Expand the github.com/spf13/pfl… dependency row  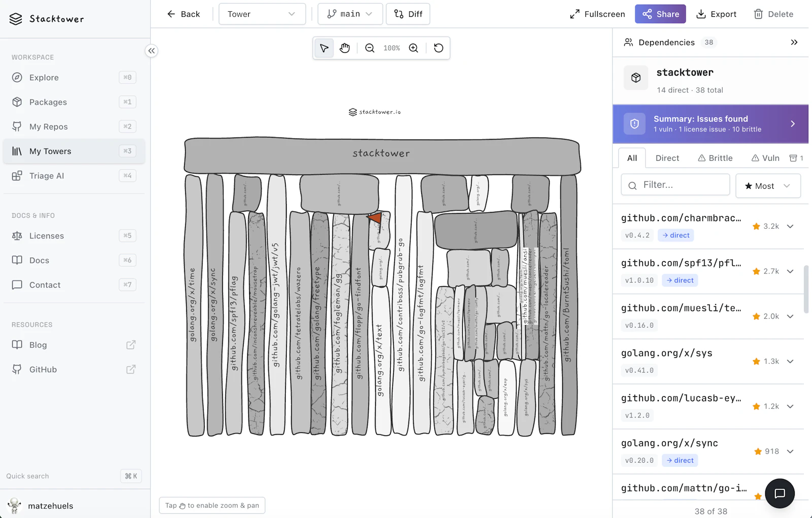point(790,271)
